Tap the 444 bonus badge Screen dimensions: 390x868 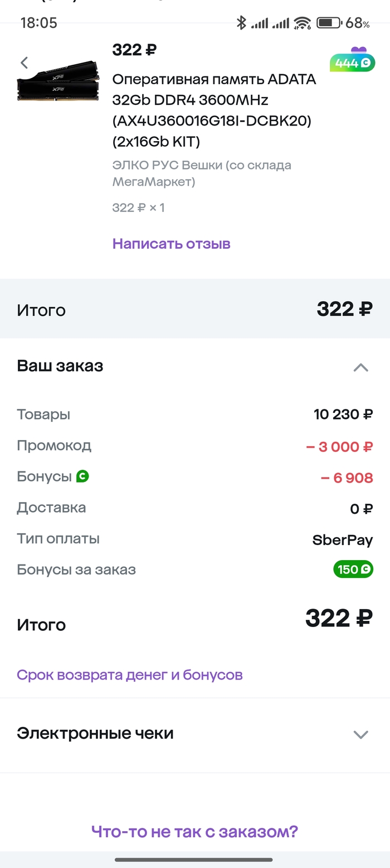point(352,62)
